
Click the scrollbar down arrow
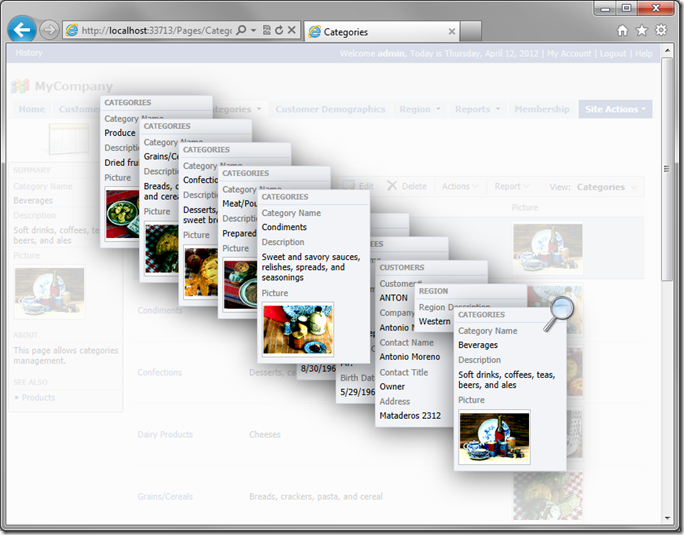pos(667,518)
